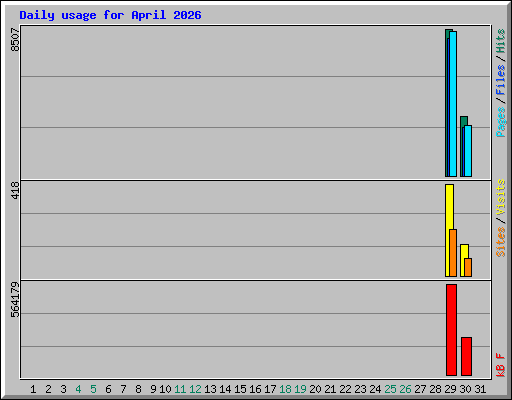The width and height of the screenshot is (512, 400).
Task: Click the cyan Pages bar for day 29
Action: (x=453, y=104)
